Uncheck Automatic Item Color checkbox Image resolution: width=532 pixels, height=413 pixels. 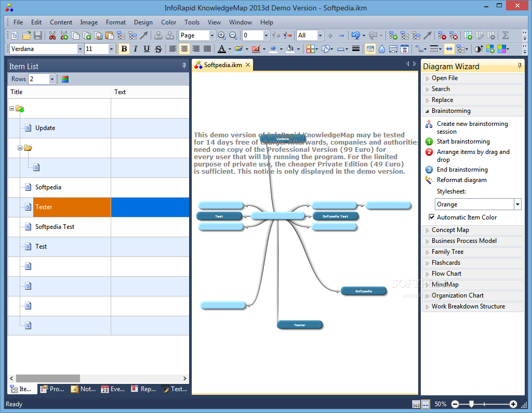click(432, 217)
